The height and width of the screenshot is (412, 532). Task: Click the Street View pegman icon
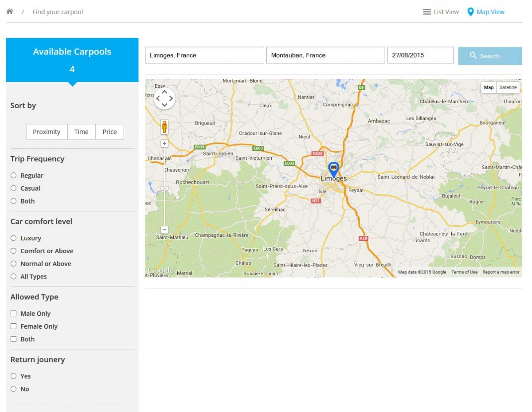point(164,127)
